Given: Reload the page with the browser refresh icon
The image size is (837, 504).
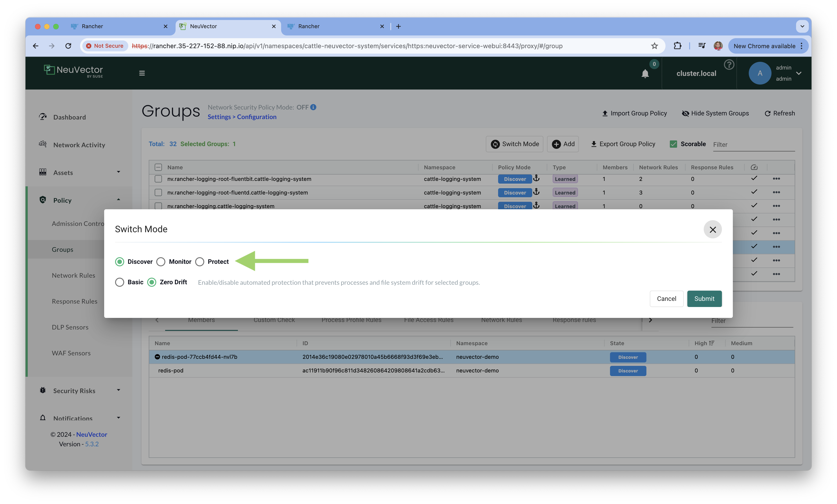Looking at the screenshot, I should (x=68, y=46).
